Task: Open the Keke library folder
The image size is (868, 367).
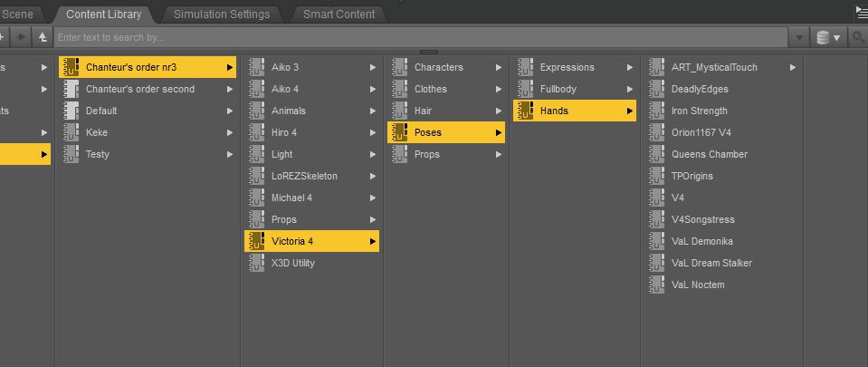Action: [148, 132]
